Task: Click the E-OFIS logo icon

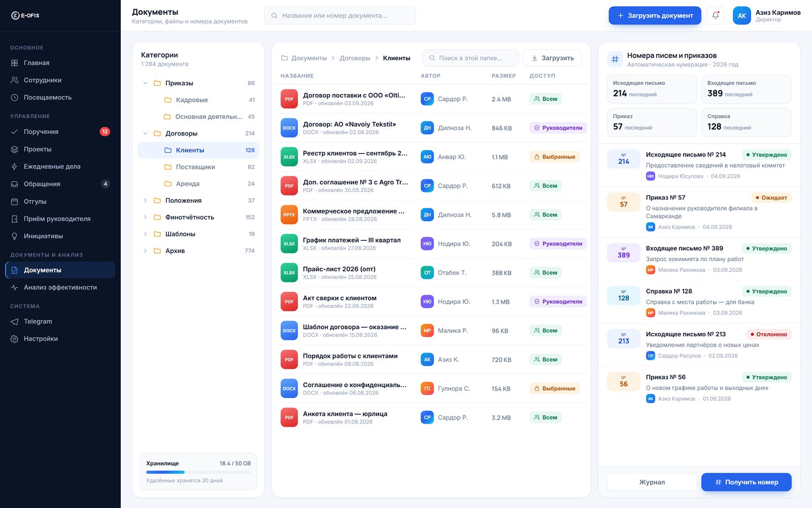Action: [15, 15]
